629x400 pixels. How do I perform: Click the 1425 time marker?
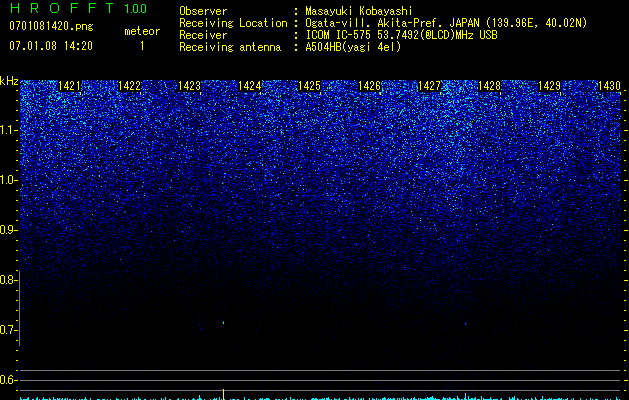click(x=309, y=86)
